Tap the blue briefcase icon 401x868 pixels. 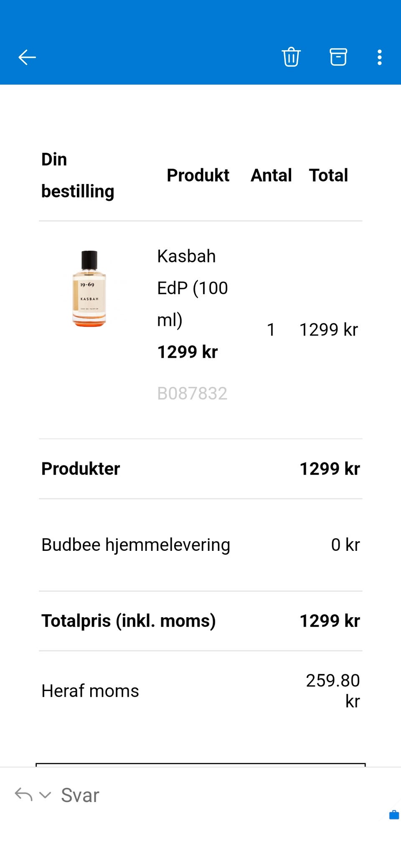pyautogui.click(x=394, y=815)
